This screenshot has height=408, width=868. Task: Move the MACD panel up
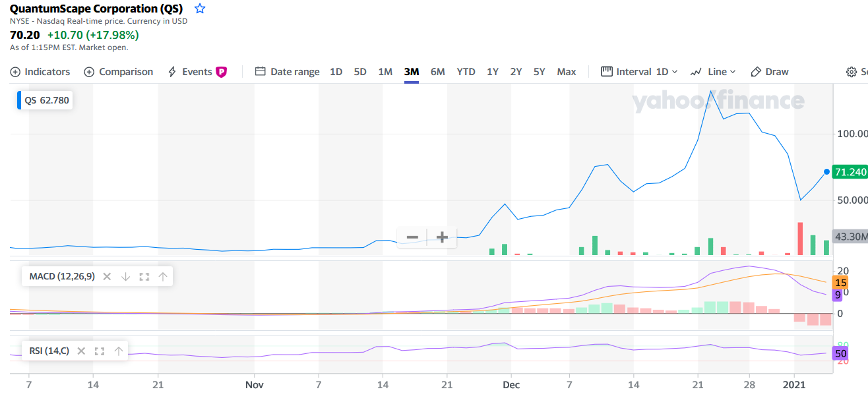coord(163,276)
